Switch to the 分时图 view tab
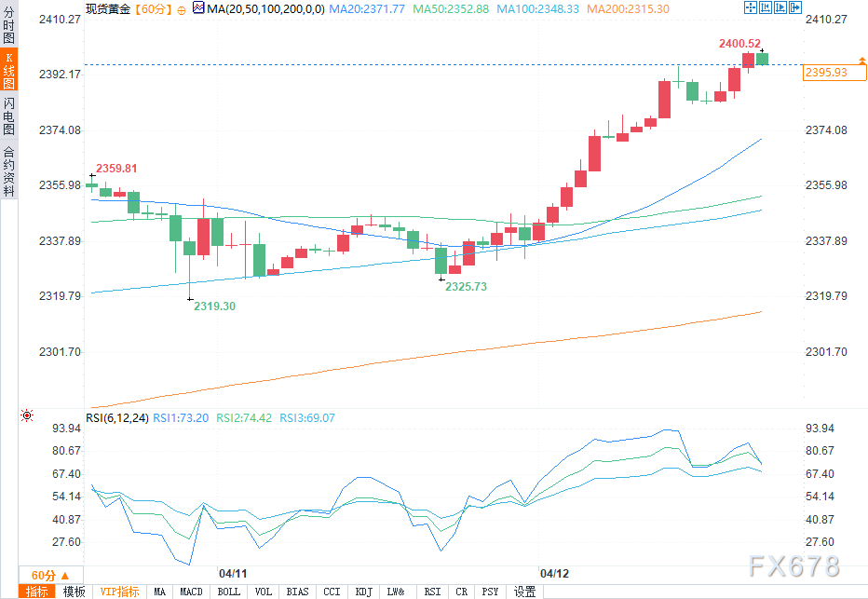 8,28
